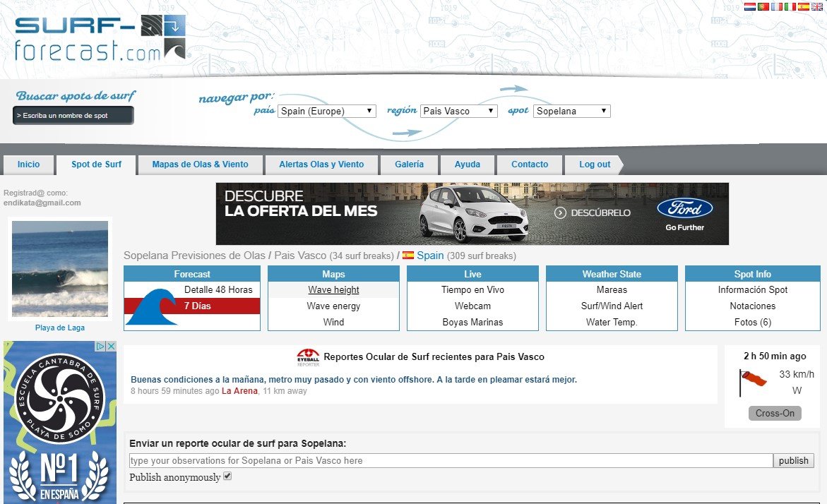Open the spot dropdown showing Sopelana

click(x=571, y=111)
